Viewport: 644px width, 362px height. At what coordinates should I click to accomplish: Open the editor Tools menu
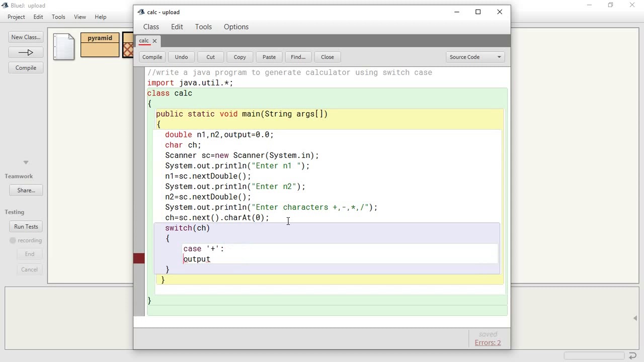pyautogui.click(x=203, y=27)
